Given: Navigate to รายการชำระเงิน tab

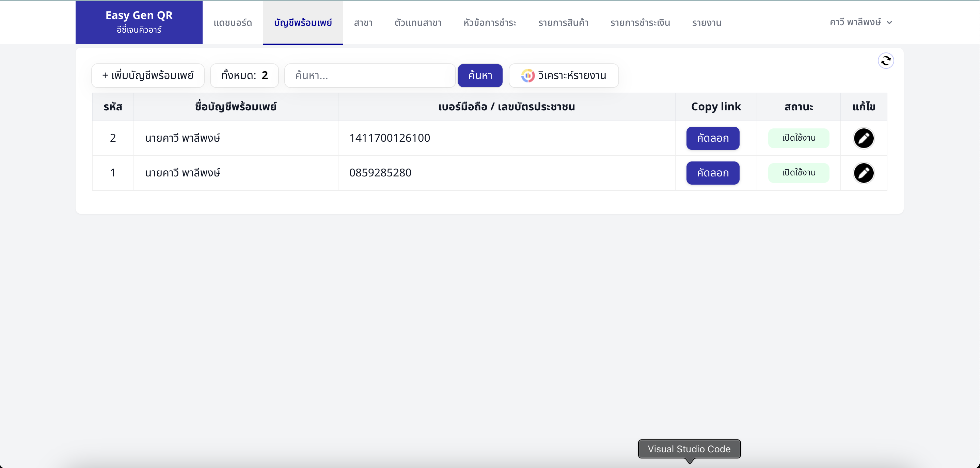Looking at the screenshot, I should [x=640, y=23].
